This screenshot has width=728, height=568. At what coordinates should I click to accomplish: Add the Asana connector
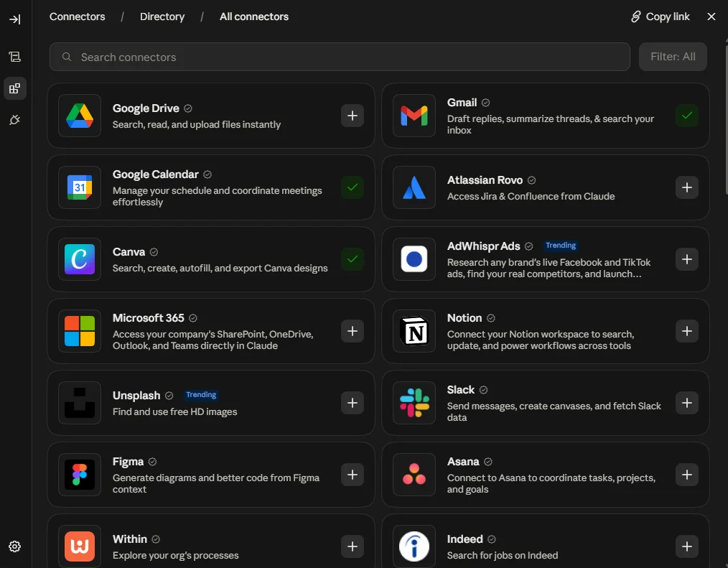pos(686,475)
